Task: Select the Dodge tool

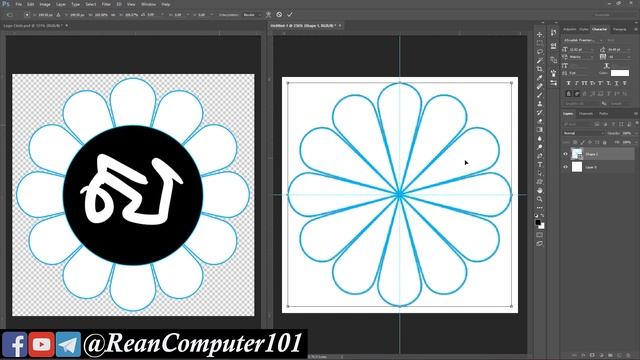Action: pyautogui.click(x=540, y=147)
